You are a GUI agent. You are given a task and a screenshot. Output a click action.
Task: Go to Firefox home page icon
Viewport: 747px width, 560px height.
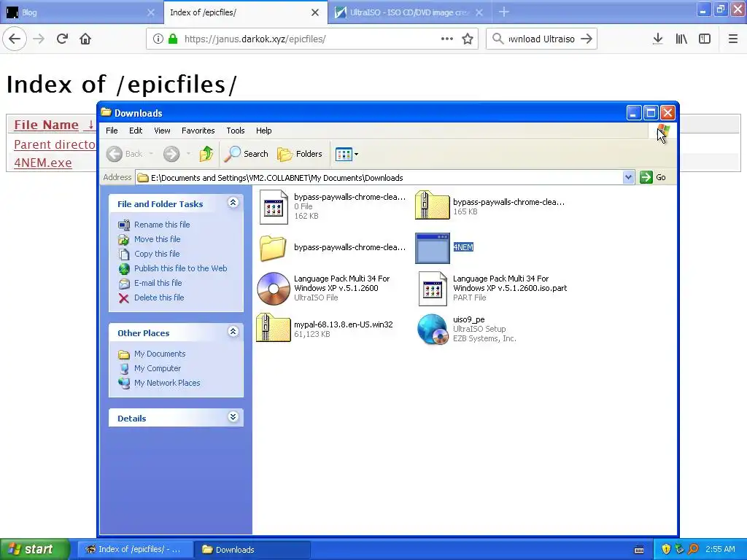[x=85, y=39]
